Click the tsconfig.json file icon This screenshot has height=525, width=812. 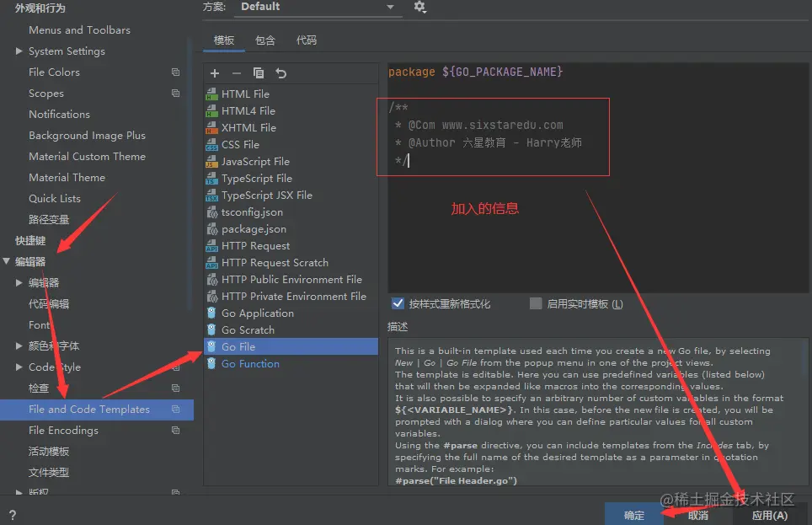point(211,212)
